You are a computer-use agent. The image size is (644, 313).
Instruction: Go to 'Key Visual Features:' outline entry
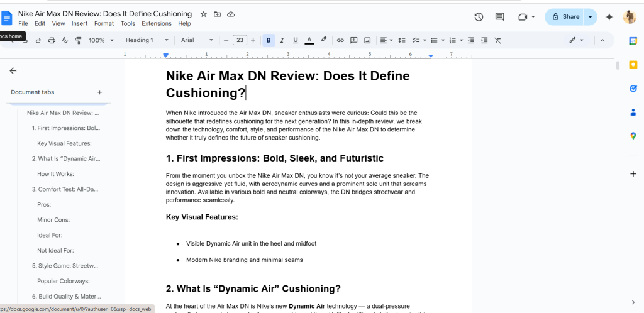[x=64, y=143]
